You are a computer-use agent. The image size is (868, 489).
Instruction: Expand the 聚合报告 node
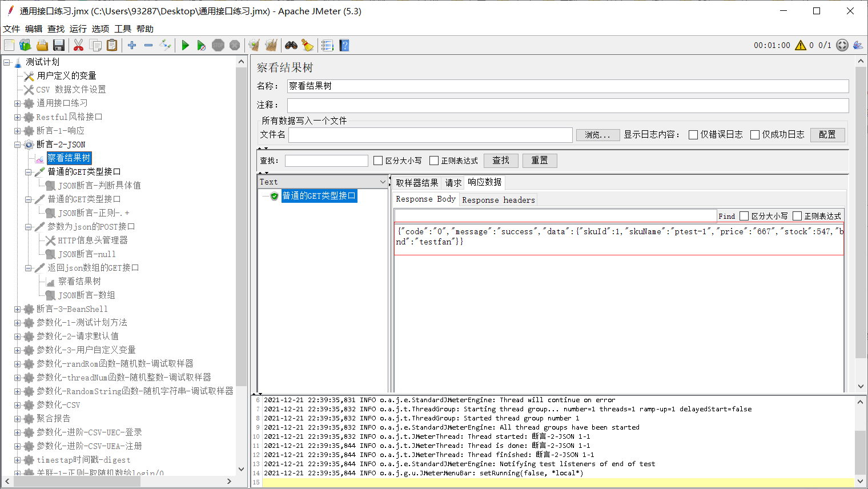(x=17, y=419)
